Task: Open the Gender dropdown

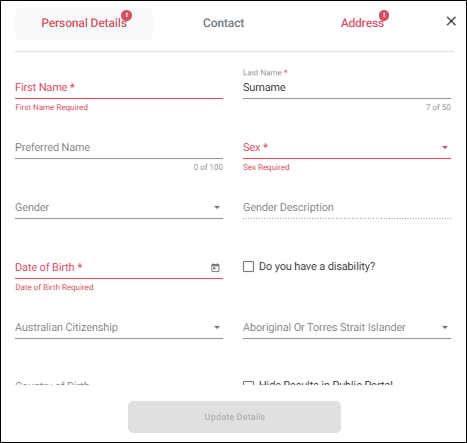Action: click(119, 208)
